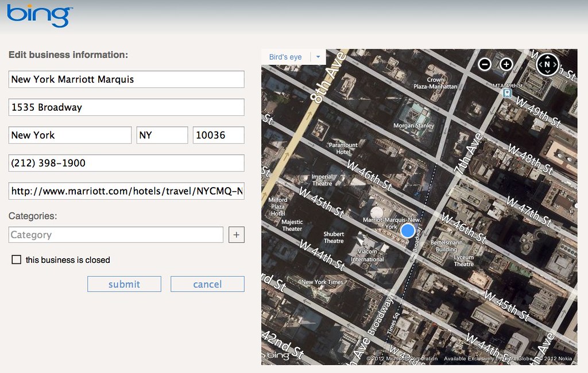Click the Bing logo
Screen dimensions: 588x373
(x=40, y=15)
